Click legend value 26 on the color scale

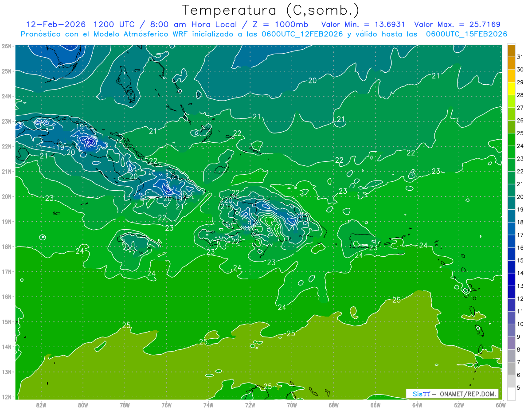coord(520,121)
